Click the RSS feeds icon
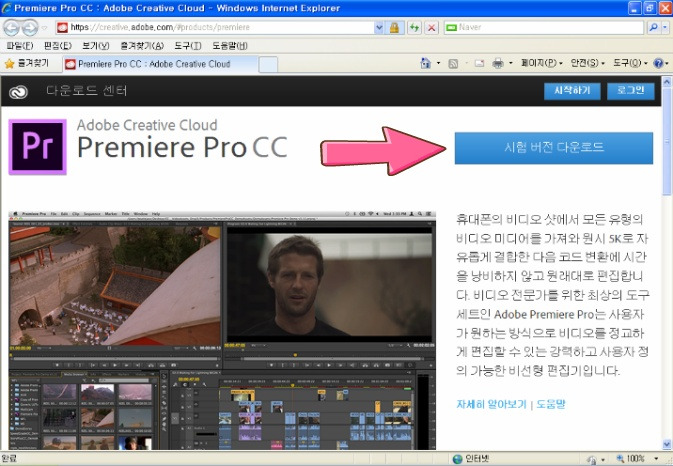The image size is (673, 466). pos(453,64)
